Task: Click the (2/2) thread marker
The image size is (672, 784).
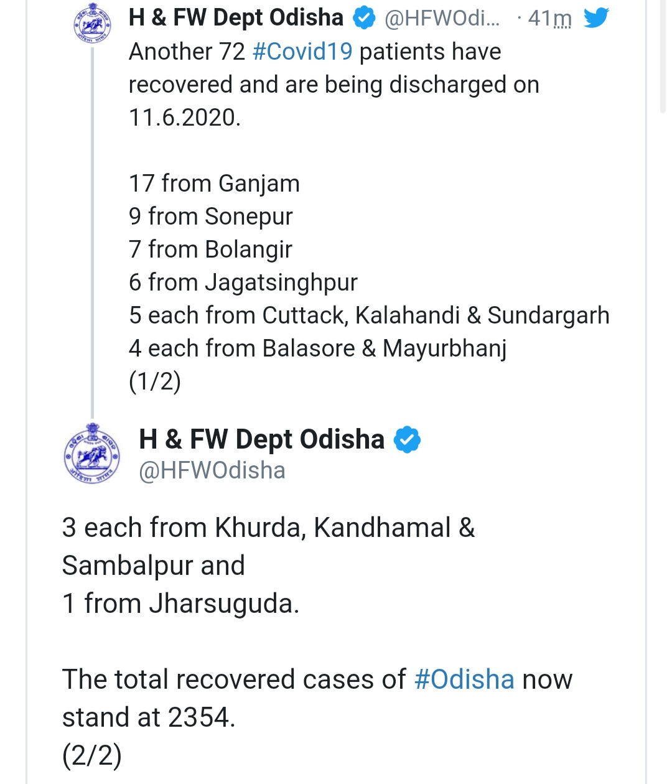Action: tap(92, 755)
